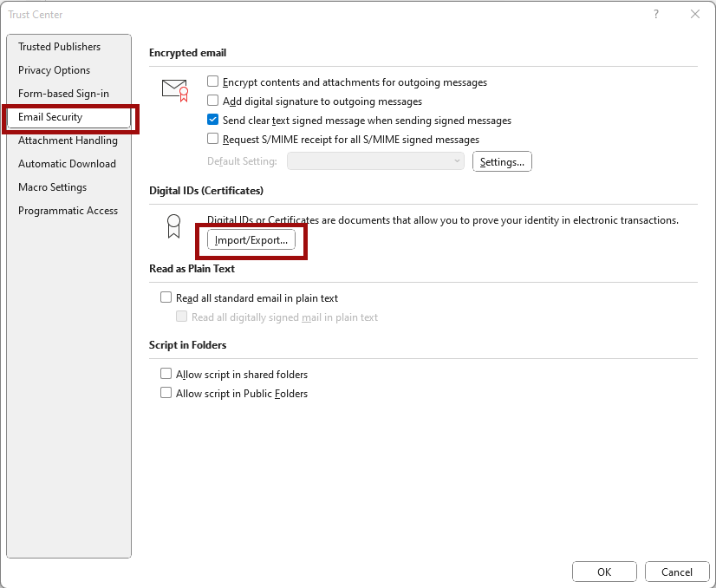Viewport: 716px width, 588px height.
Task: Switch to Privacy Options page
Action: [54, 70]
